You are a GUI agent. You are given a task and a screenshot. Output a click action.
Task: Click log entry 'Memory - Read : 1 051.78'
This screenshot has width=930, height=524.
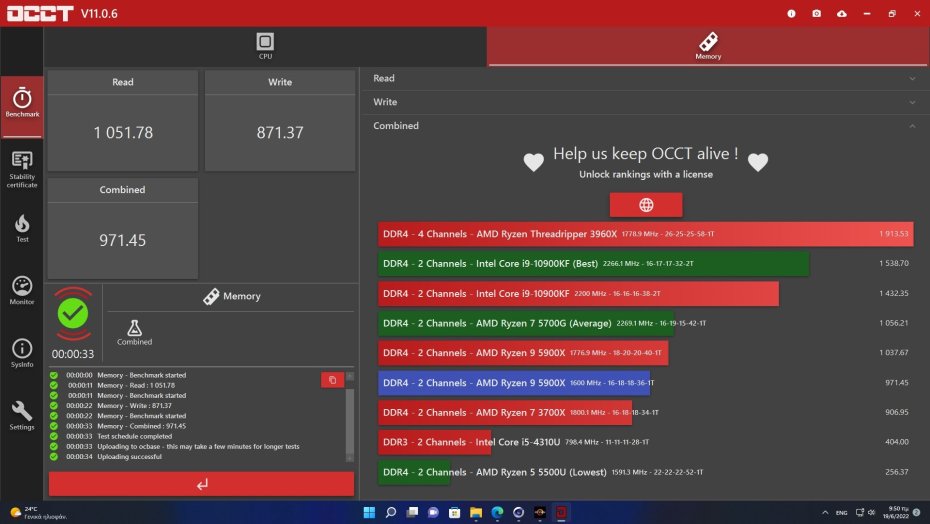click(x=136, y=385)
